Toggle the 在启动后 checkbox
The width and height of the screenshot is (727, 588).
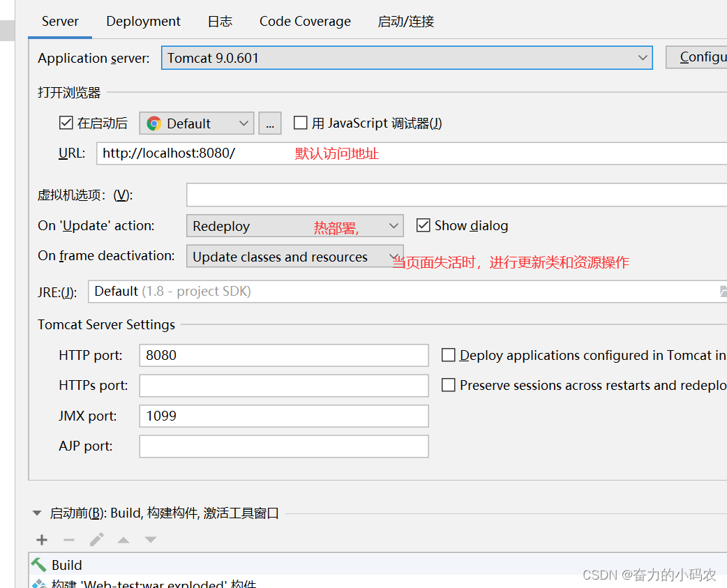(66, 123)
